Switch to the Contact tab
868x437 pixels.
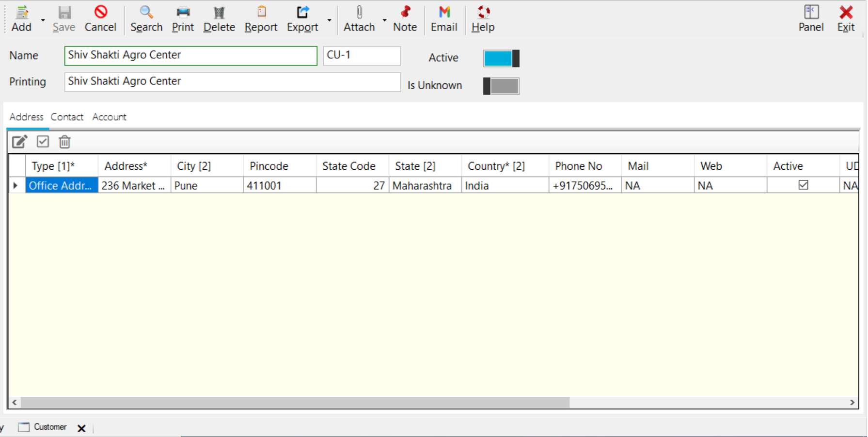pos(67,117)
